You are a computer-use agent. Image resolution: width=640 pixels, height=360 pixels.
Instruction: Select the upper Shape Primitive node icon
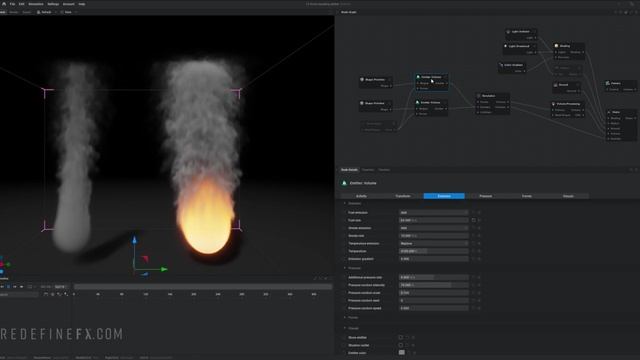[362, 80]
